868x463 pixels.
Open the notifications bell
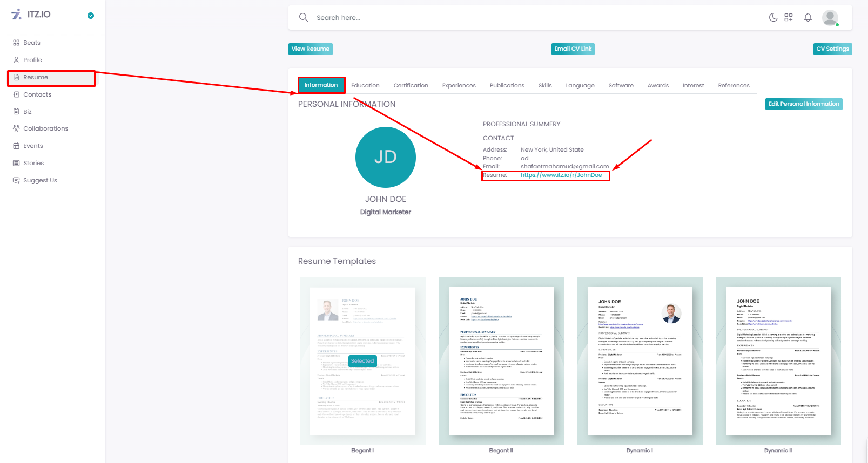808,17
